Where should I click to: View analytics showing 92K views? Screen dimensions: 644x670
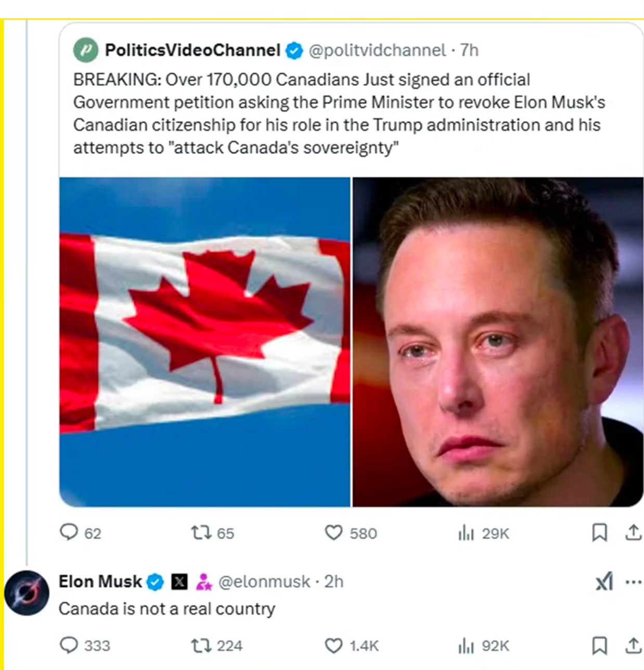click(x=466, y=646)
